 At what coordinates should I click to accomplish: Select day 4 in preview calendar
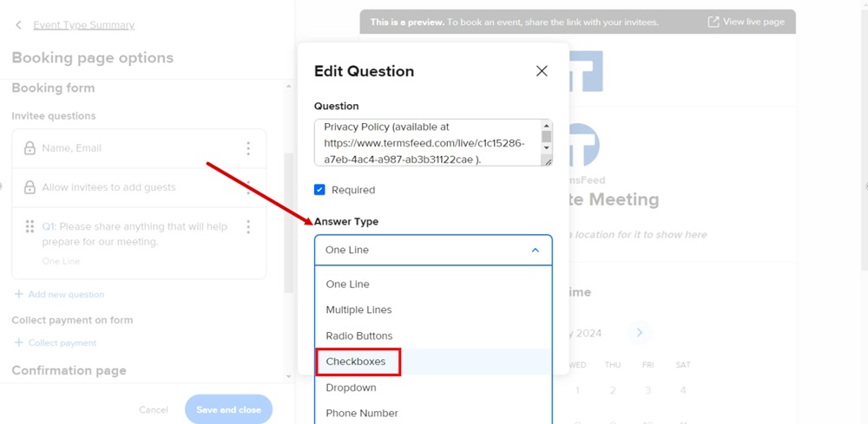point(683,390)
